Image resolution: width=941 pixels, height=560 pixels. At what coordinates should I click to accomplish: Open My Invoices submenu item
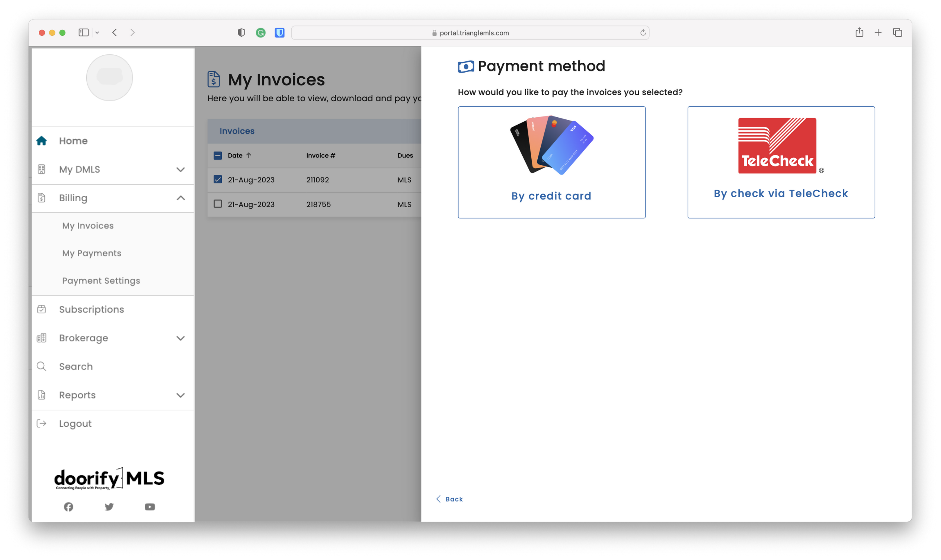pyautogui.click(x=88, y=225)
